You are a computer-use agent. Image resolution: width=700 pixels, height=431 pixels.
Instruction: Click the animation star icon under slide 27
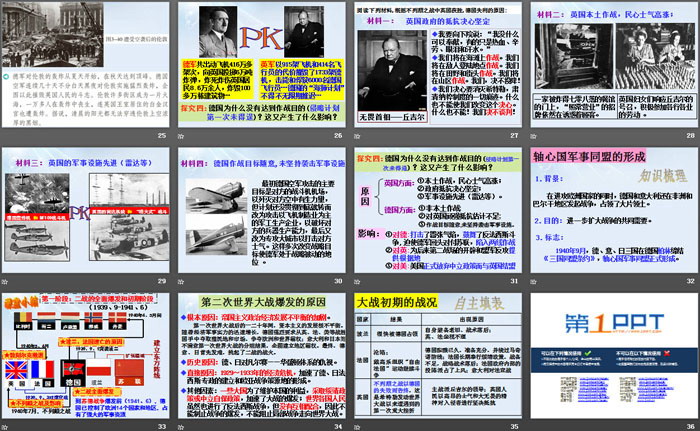[357, 136]
